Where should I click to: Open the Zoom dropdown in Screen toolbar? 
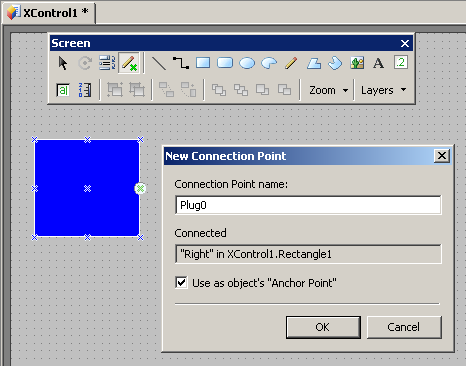pyautogui.click(x=328, y=90)
